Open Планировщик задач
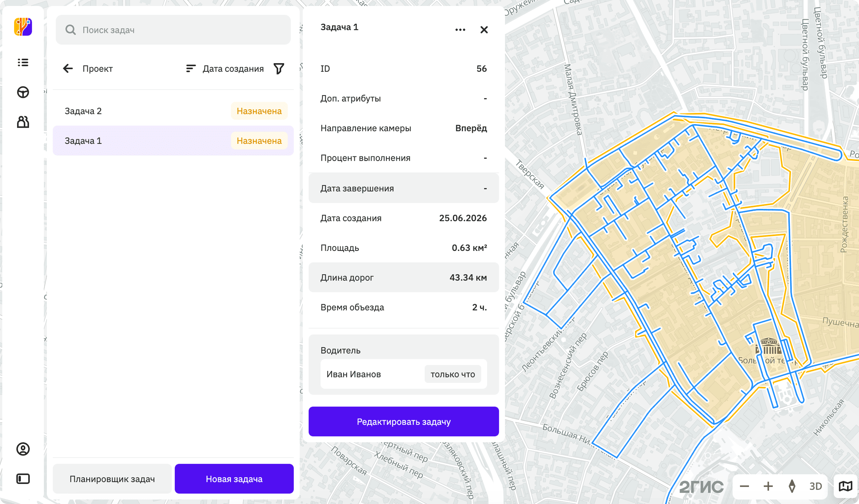 click(112, 479)
